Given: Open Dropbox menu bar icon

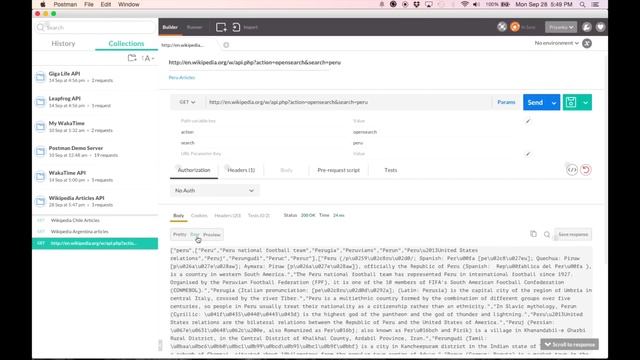Looking at the screenshot, I should click(416, 4).
